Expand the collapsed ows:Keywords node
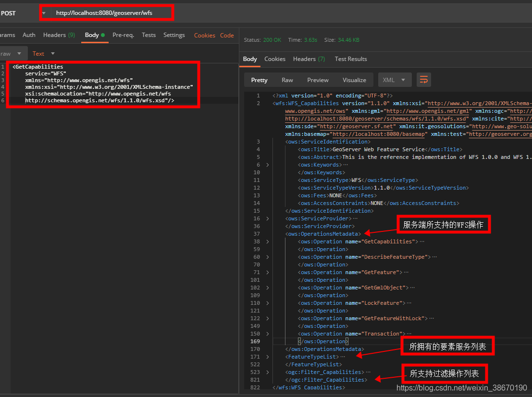 click(268, 165)
